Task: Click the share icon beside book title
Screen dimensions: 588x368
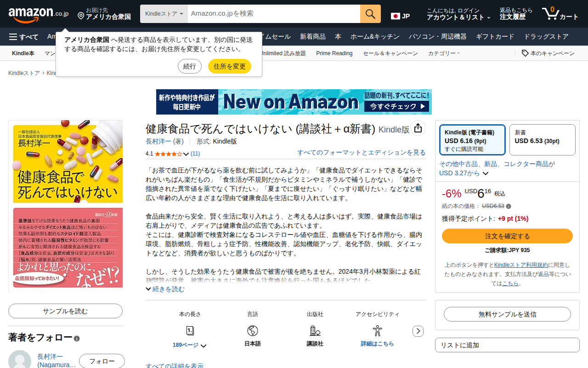Action: click(x=418, y=128)
